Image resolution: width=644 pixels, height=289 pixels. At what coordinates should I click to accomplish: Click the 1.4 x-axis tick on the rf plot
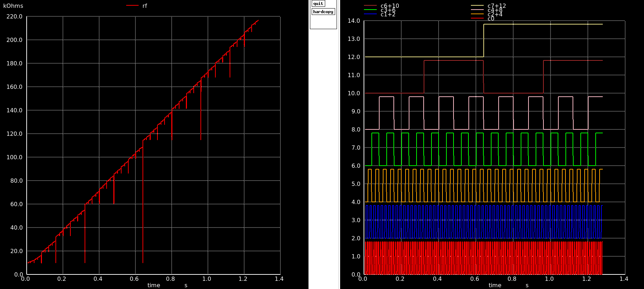(279, 279)
